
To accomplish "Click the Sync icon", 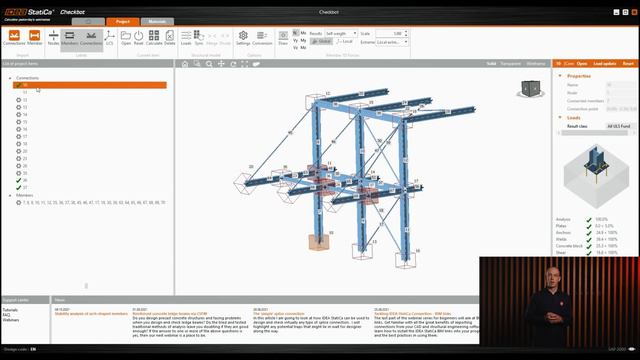I will tap(199, 38).
